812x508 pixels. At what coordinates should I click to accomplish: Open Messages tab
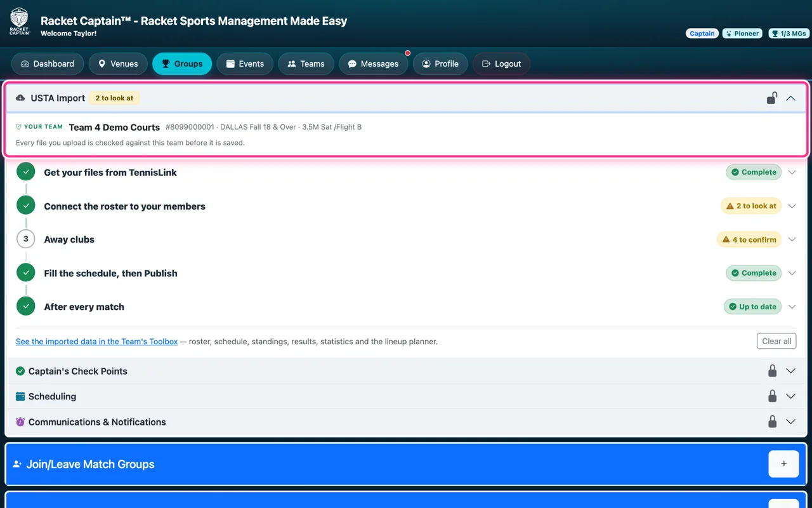point(374,63)
